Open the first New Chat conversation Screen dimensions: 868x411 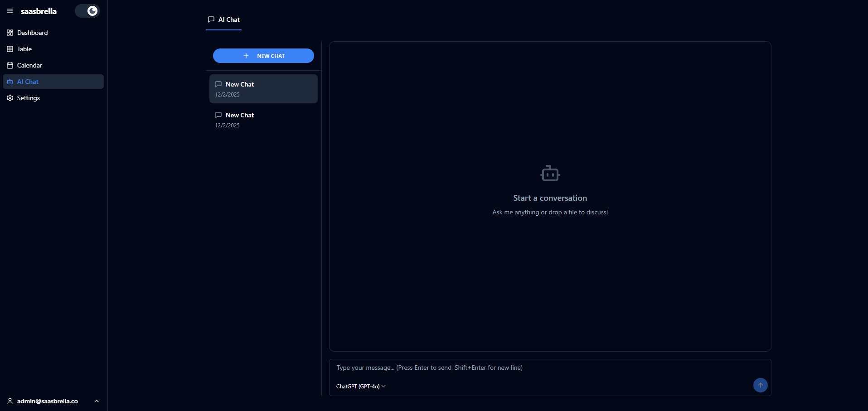point(263,89)
